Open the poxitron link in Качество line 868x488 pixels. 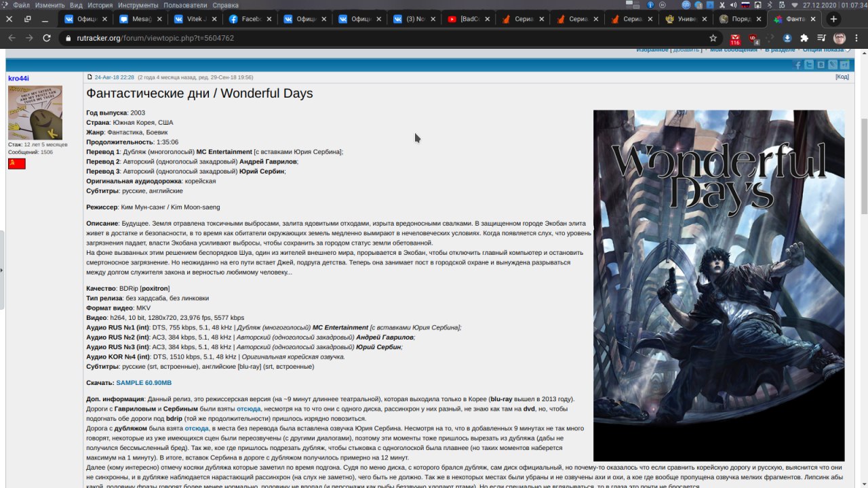(155, 288)
